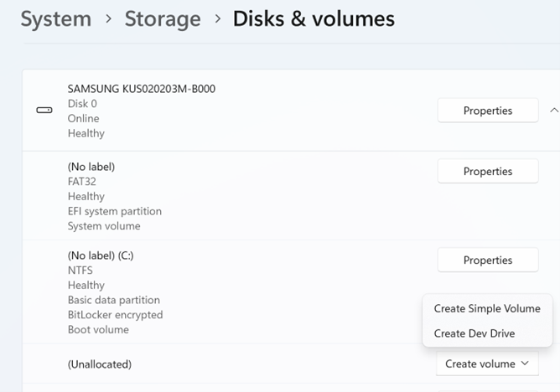Open the Create volume dropdown
Image resolution: width=560 pixels, height=392 pixels.
[x=487, y=364]
